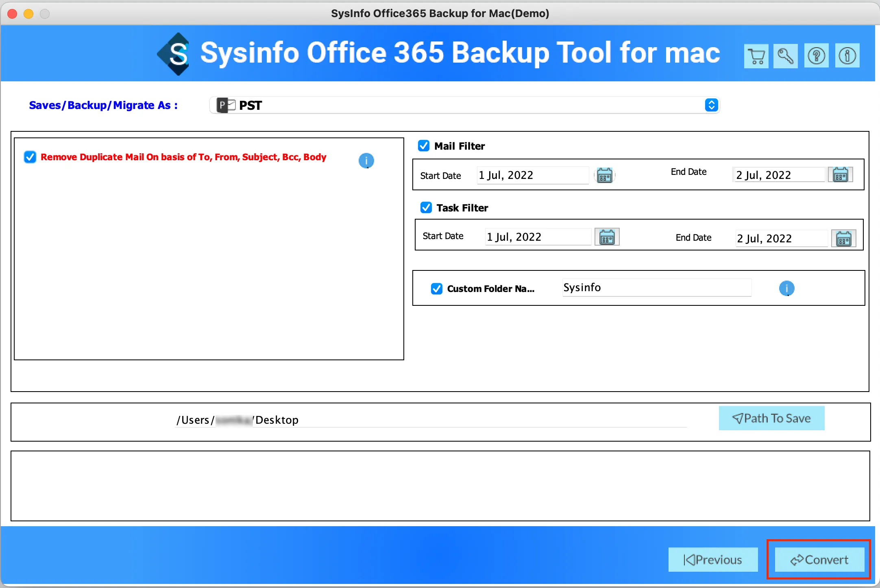Image resolution: width=880 pixels, height=588 pixels.
Task: Click the Sysinfo custom folder name field
Action: (656, 287)
